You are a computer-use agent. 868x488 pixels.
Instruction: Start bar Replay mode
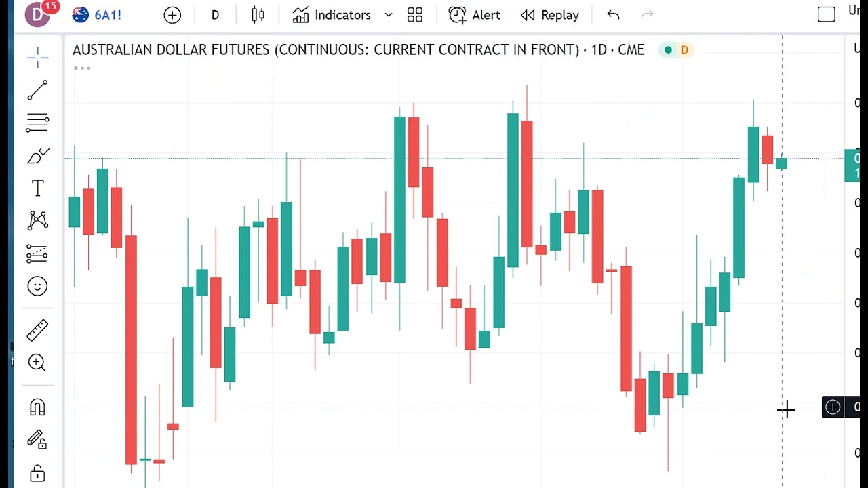550,15
